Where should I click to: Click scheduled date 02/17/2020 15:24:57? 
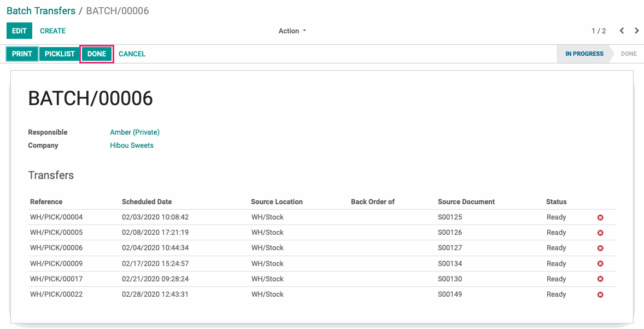(155, 264)
